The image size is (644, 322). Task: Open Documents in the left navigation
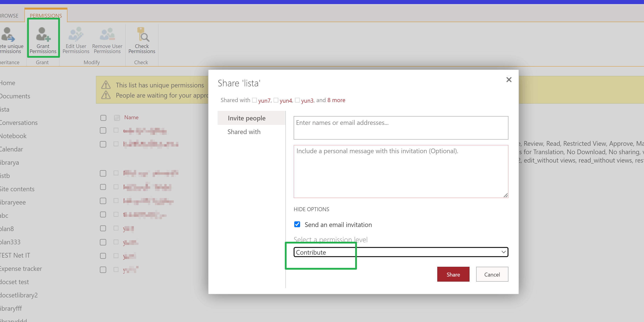(15, 96)
